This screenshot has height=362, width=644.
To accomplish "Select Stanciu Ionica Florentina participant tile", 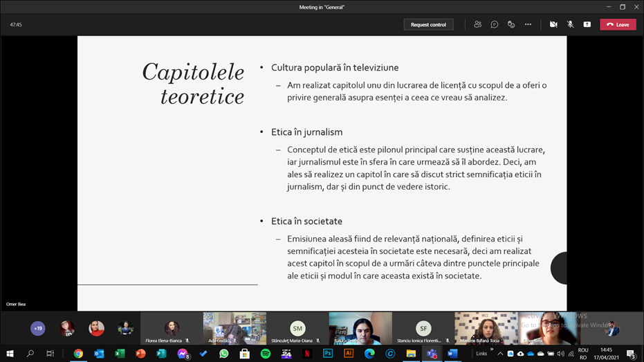I will [x=423, y=328].
